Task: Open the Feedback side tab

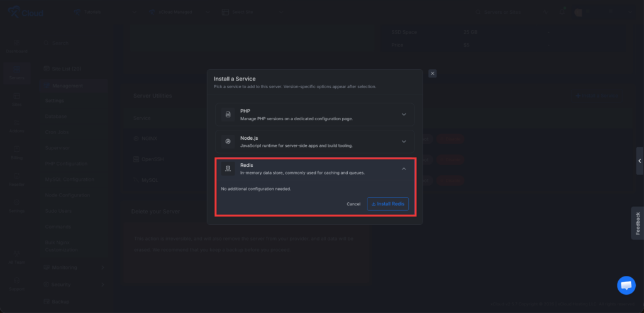Action: (638, 224)
